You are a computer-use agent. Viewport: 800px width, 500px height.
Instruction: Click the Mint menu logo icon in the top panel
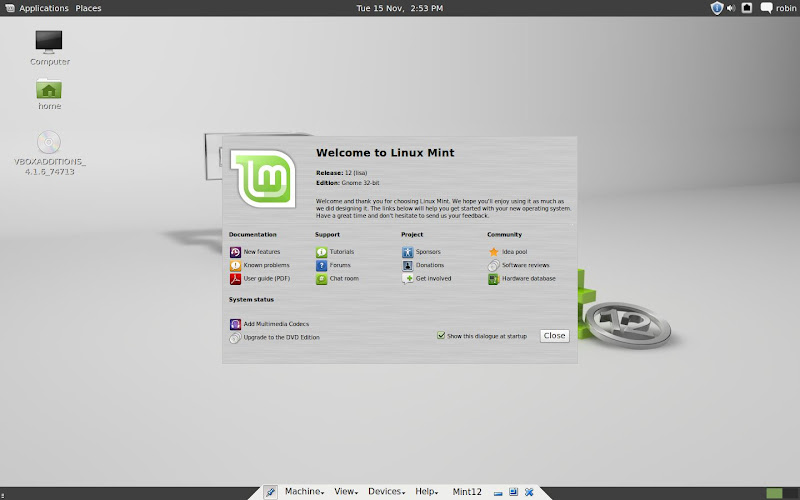click(x=10, y=8)
